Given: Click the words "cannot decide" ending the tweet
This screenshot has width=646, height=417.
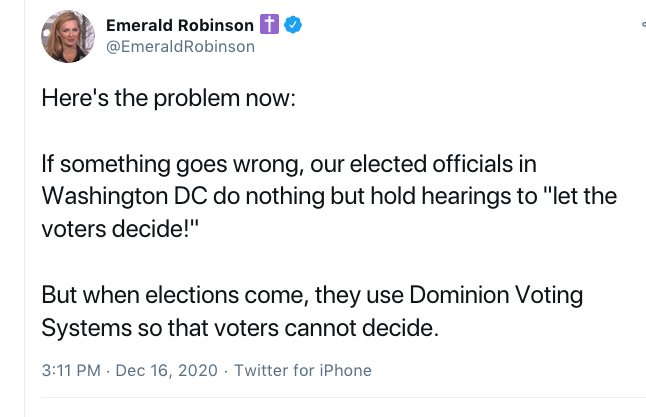Looking at the screenshot, I should (380, 327).
